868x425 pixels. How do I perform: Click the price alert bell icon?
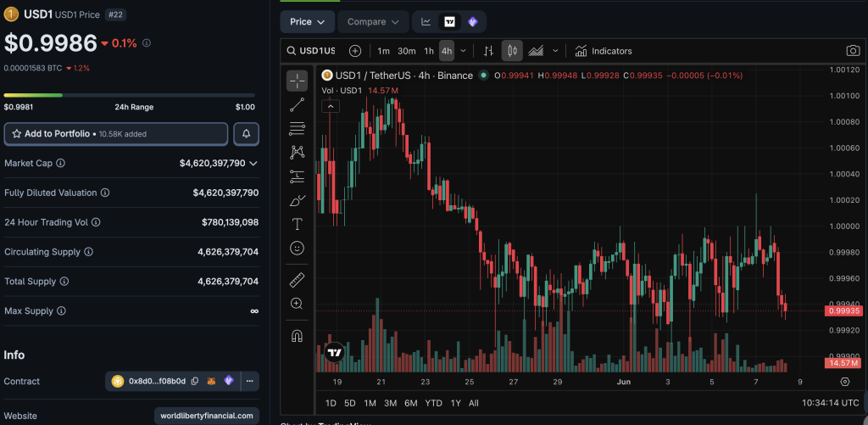click(x=247, y=134)
